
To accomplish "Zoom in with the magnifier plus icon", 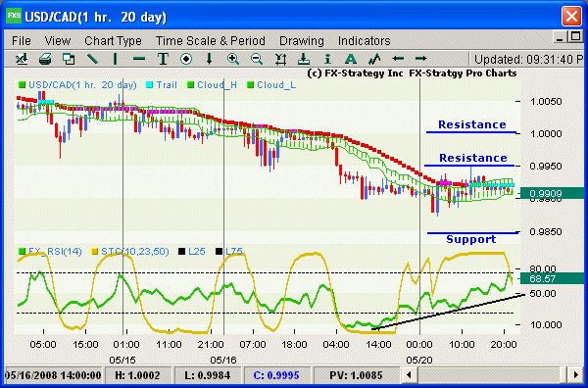I will click(233, 59).
